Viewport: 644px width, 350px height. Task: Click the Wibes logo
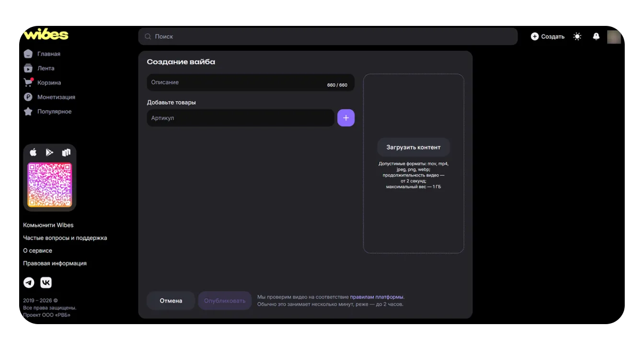pyautogui.click(x=46, y=35)
